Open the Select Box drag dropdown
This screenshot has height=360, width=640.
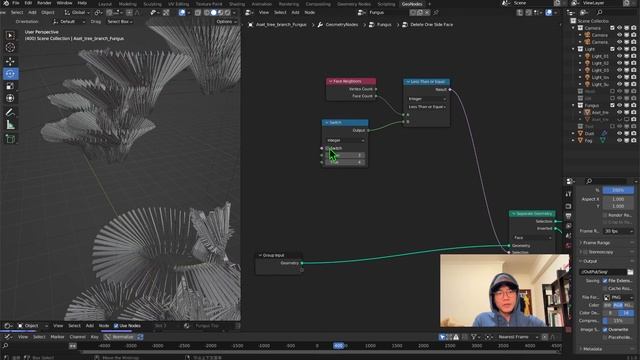click(120, 22)
